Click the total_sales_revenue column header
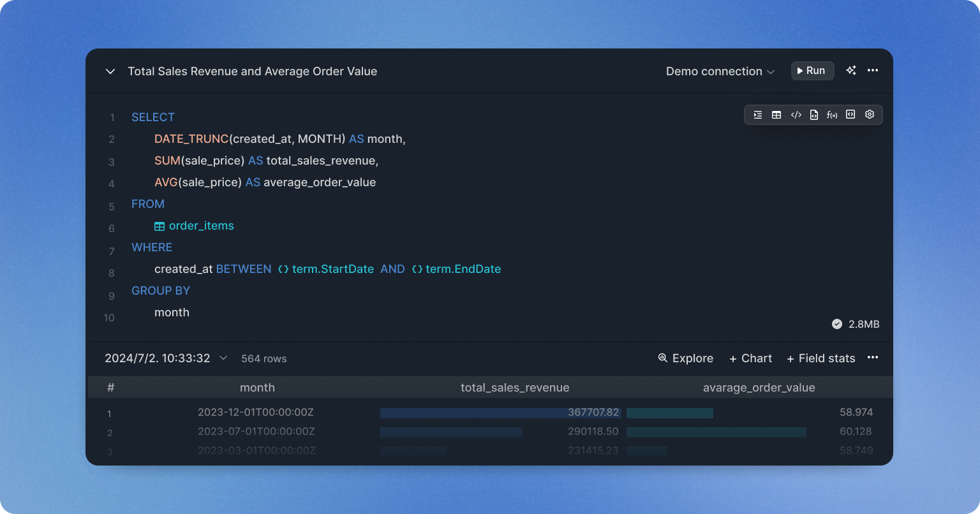Screen dimensions: 980x514 pos(515,388)
